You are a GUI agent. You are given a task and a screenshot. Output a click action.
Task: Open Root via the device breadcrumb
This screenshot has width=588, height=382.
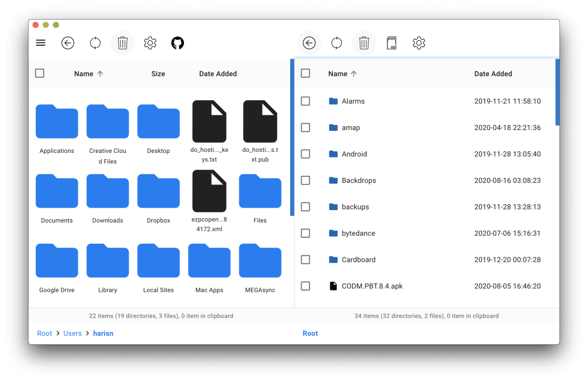coord(310,333)
